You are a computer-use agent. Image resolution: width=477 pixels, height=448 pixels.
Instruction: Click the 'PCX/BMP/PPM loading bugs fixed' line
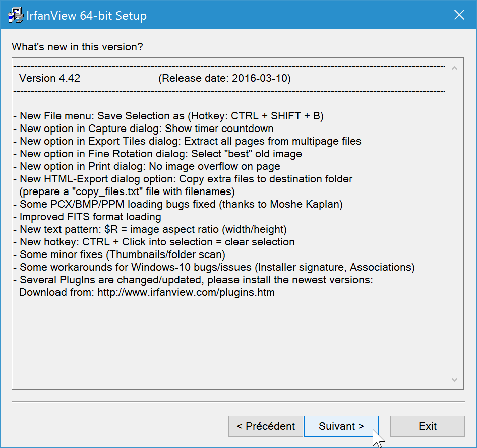(178, 204)
